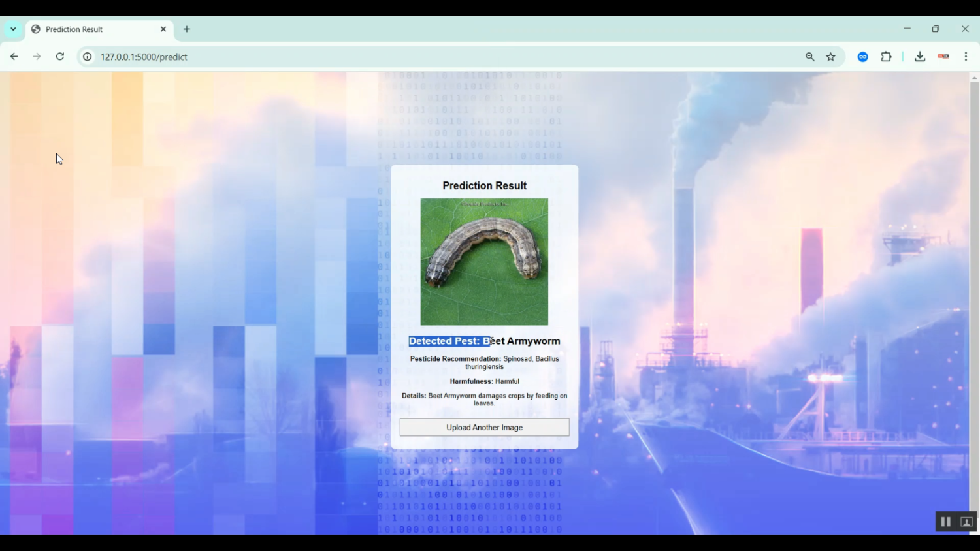Click the browser back arrow

tap(14, 57)
